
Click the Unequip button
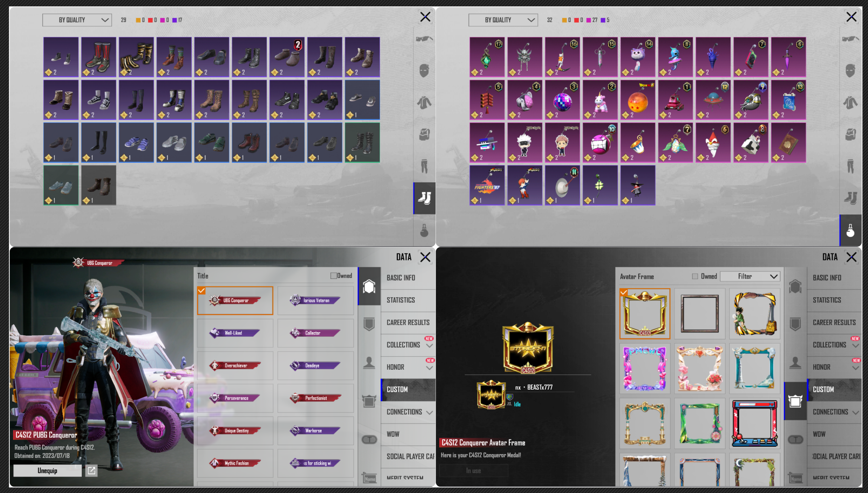(x=48, y=471)
